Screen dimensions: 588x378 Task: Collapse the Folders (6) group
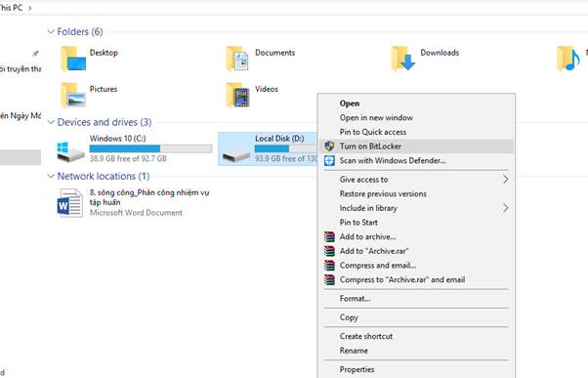point(51,32)
